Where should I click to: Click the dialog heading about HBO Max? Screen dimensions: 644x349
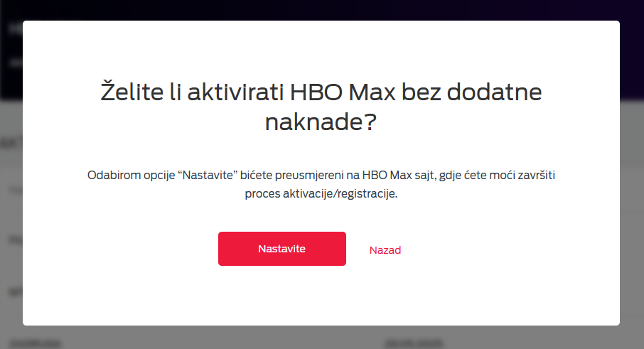pos(321,107)
